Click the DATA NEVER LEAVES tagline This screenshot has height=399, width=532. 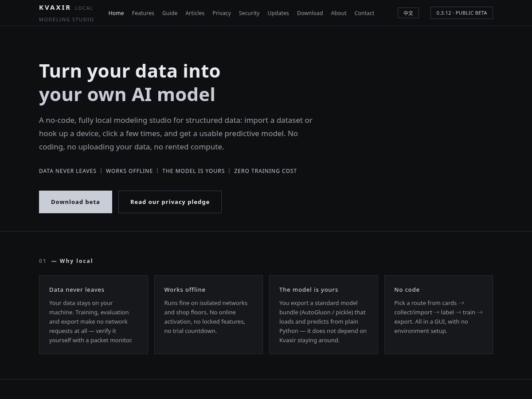tap(68, 171)
